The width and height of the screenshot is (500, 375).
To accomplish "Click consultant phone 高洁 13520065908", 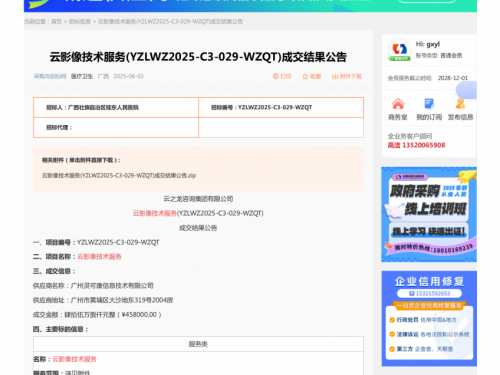I will coord(416,145).
